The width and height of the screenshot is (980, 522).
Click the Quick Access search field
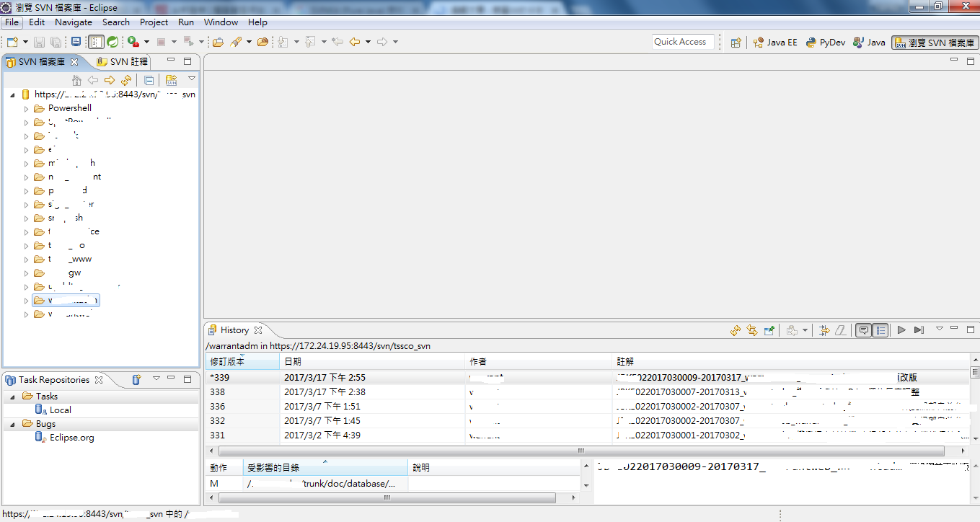click(682, 42)
